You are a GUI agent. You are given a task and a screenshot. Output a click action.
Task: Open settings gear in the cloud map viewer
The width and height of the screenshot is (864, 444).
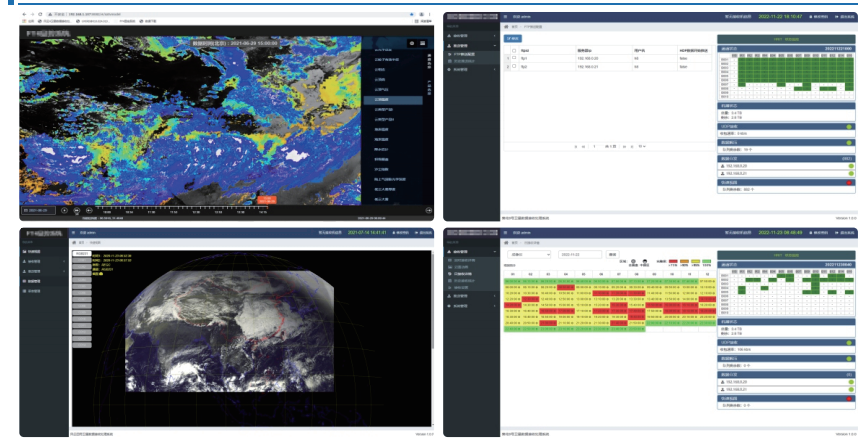point(412,43)
